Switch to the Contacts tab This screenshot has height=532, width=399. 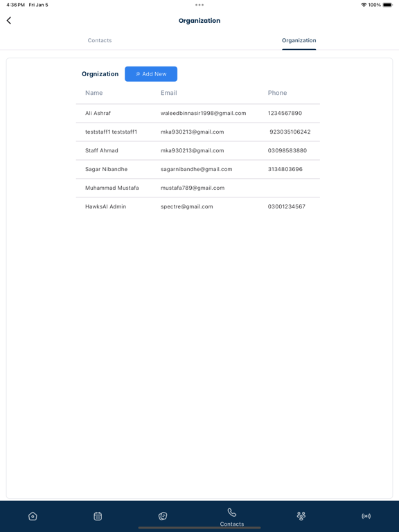coord(100,40)
